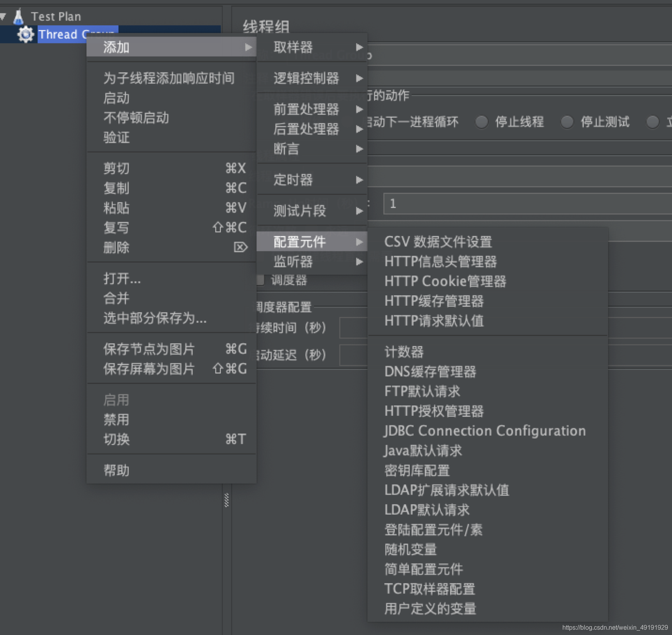Add HTTP信息头管理器 config element

click(x=488, y=262)
